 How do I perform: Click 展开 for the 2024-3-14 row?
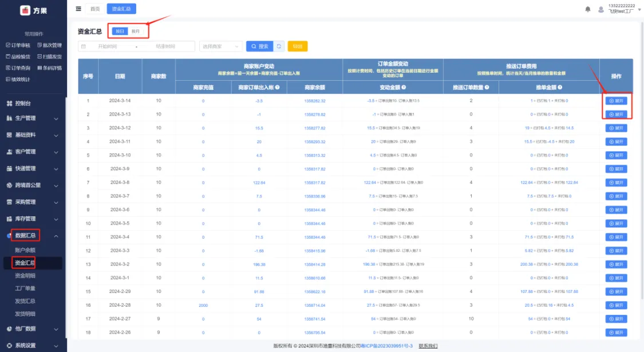616,101
